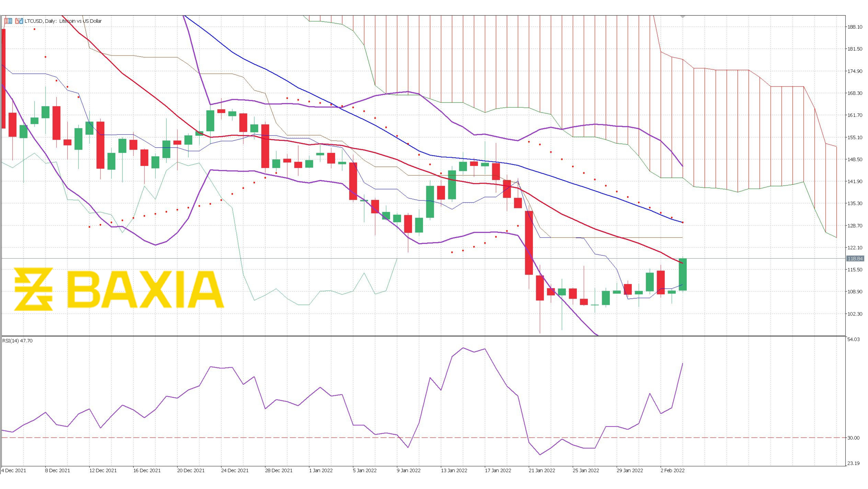Click the 54.03 RSI scale value
The height and width of the screenshot is (489, 868).
pyautogui.click(x=854, y=339)
